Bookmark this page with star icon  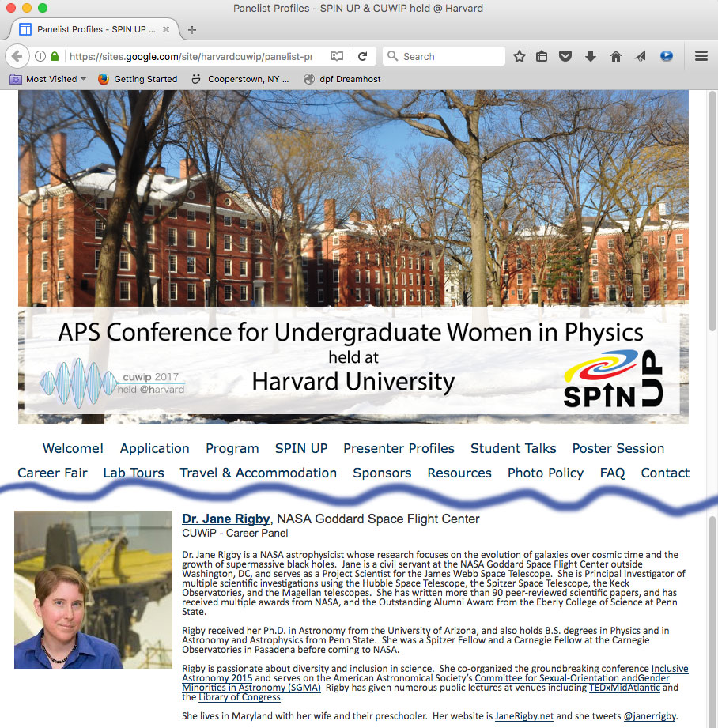(x=520, y=56)
